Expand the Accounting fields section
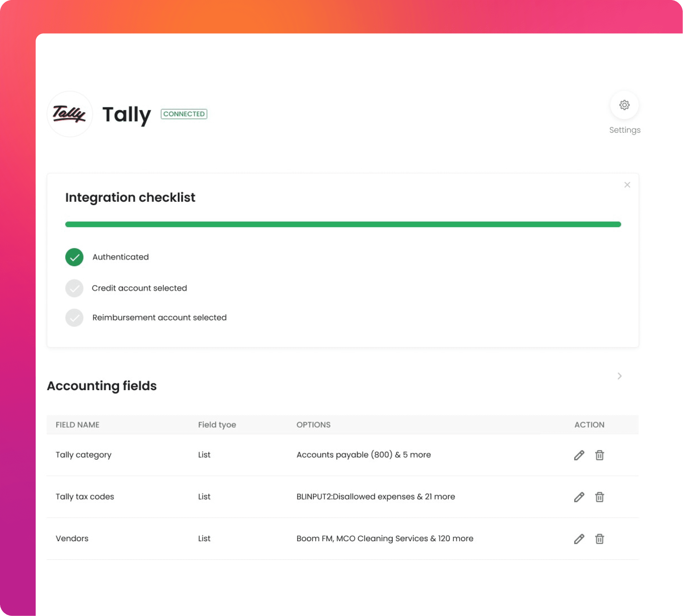 620,376
